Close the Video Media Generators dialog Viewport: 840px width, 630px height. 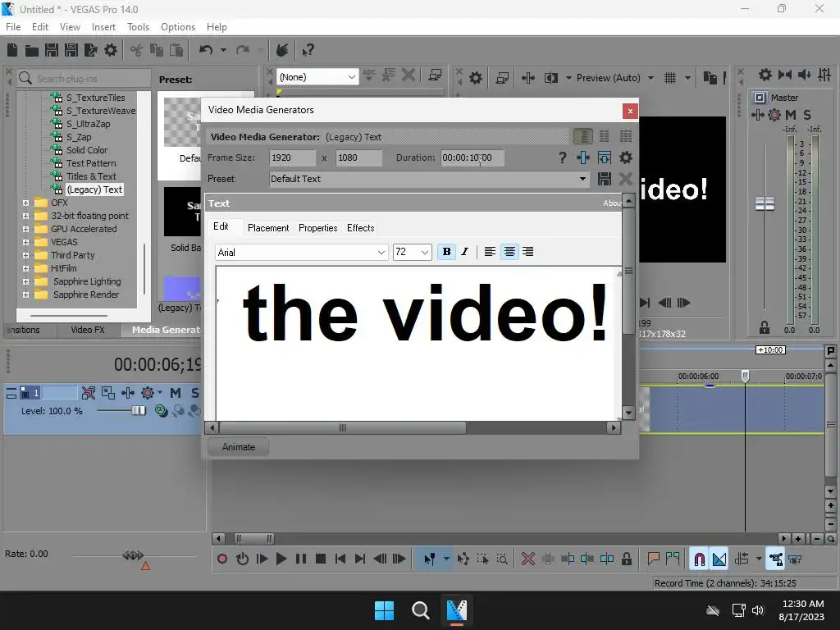click(x=630, y=111)
